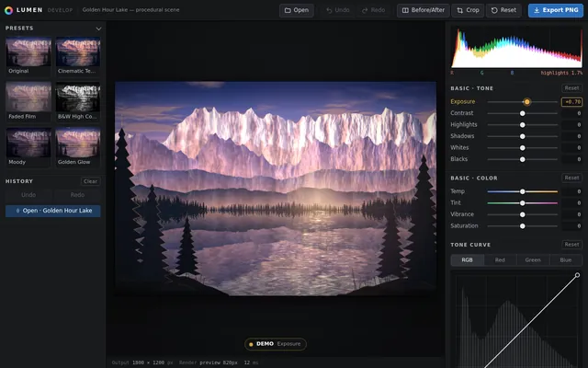The height and width of the screenshot is (368, 588).
Task: Export the image as PNG
Action: click(x=556, y=10)
